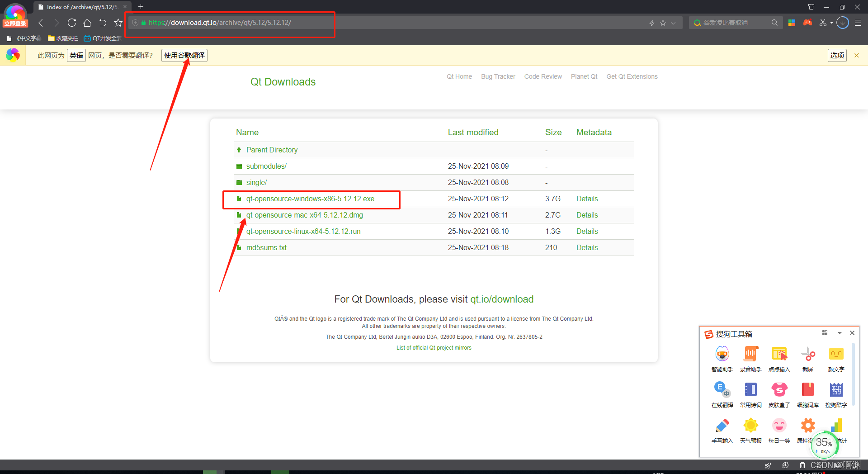
Task: Click the search magnifier icon
Action: 774,23
